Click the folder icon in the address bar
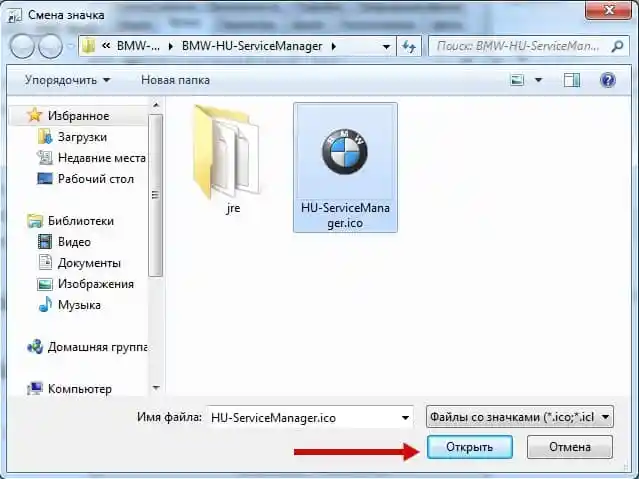The width and height of the screenshot is (639, 479). click(88, 46)
